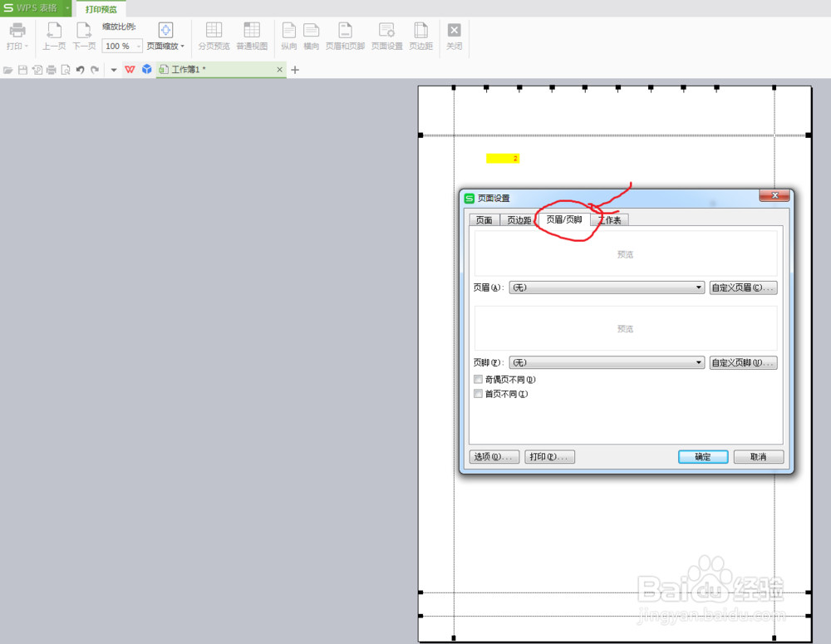Click the print preview quick-access icon

click(66, 70)
